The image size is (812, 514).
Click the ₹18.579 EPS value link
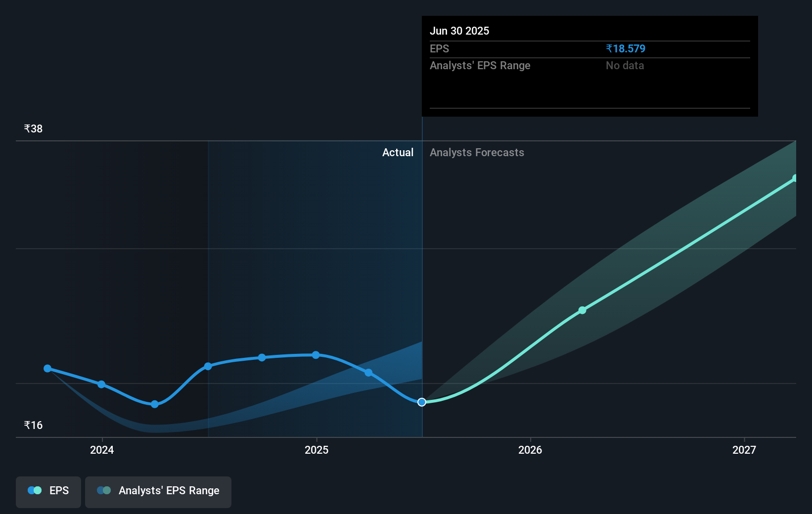coord(626,48)
